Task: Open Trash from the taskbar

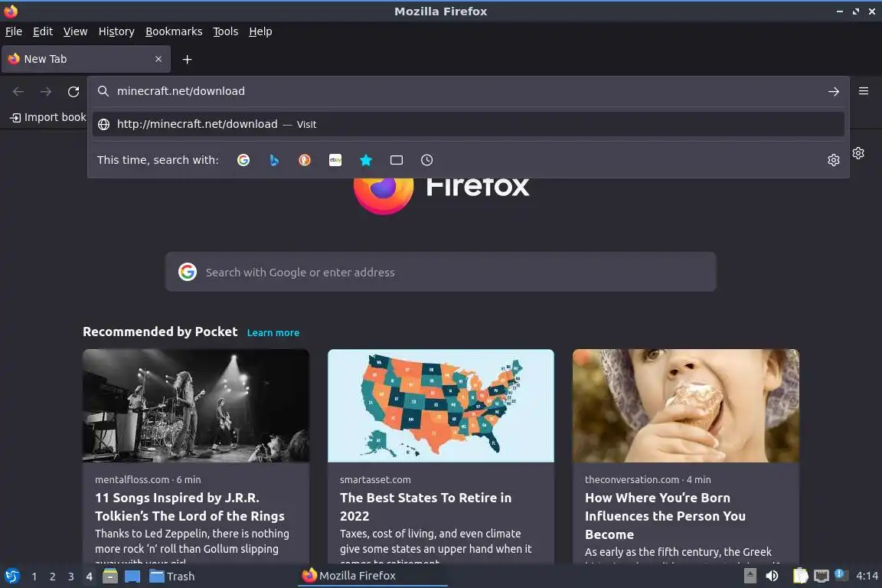Action: pos(172,577)
